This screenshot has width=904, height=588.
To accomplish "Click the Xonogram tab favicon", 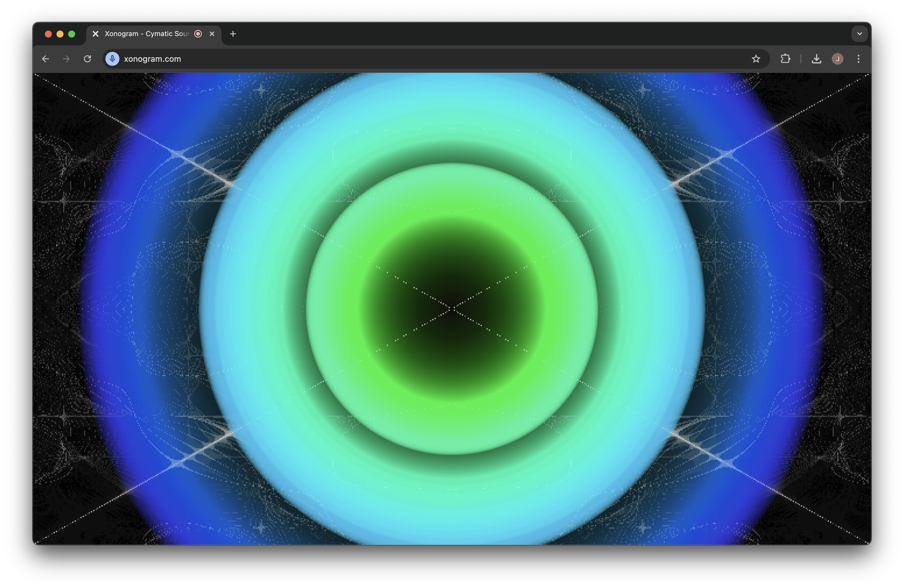I will (96, 34).
